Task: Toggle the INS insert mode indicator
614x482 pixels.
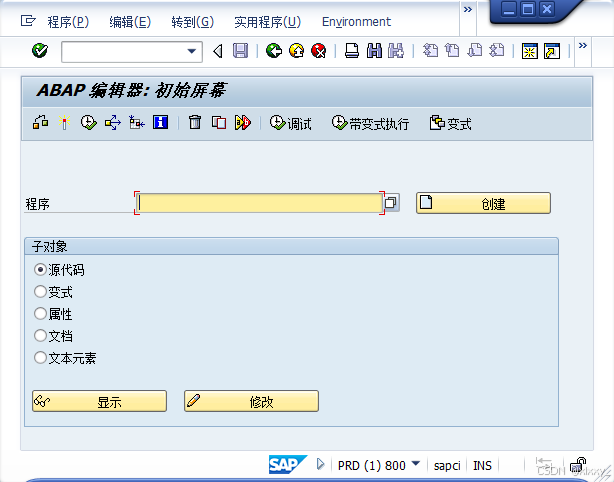Action: 482,466
